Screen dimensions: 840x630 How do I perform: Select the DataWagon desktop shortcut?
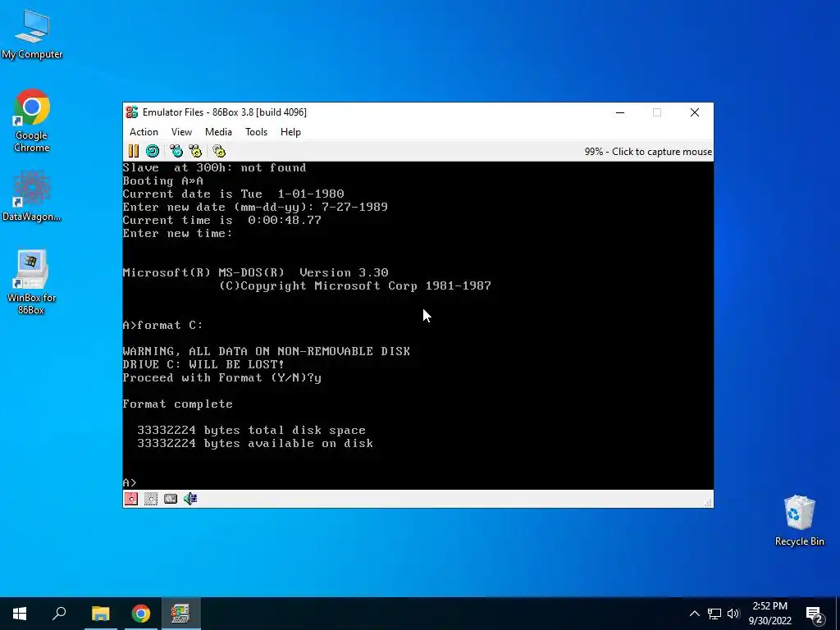click(32, 196)
